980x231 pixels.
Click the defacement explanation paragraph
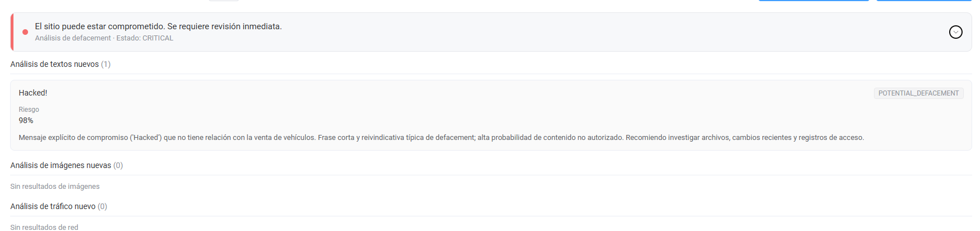pos(441,138)
